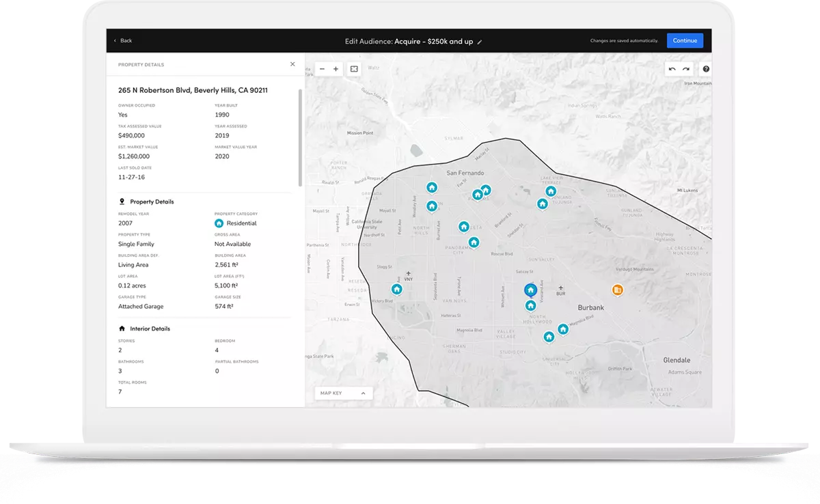Click the blue Continue button
The image size is (820, 504).
click(x=685, y=41)
